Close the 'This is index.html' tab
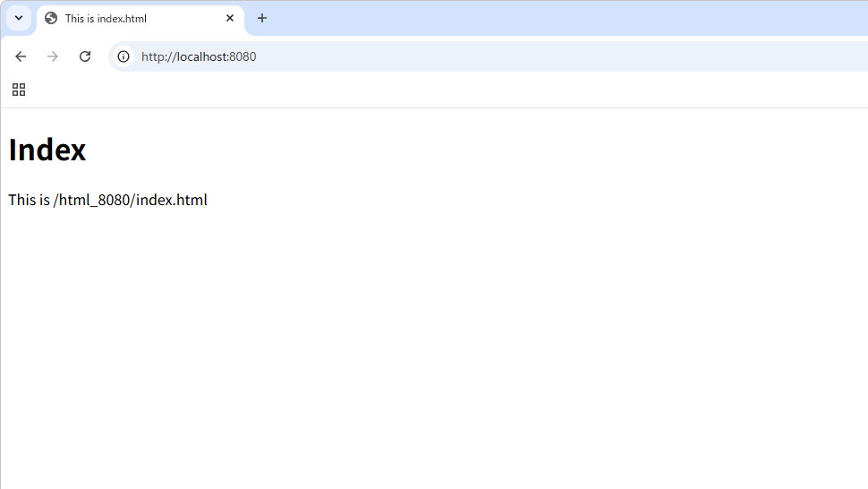This screenshot has width=868, height=489. click(x=230, y=18)
